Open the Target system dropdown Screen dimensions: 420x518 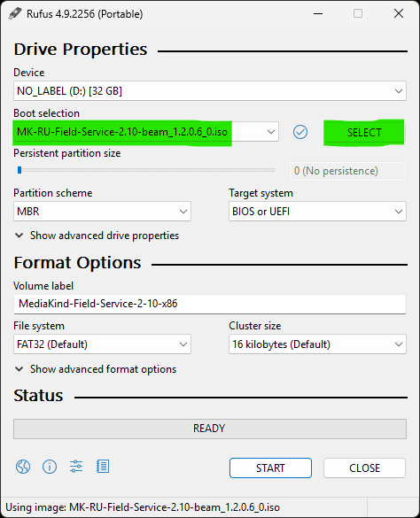[x=317, y=212]
